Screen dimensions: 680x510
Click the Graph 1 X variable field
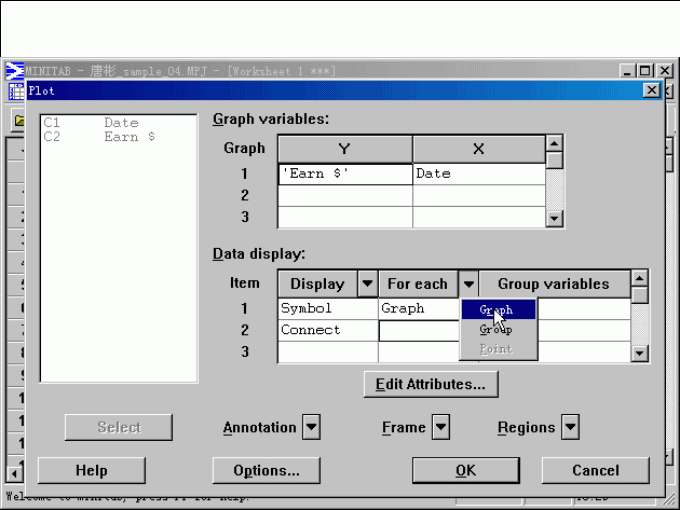[x=478, y=174]
